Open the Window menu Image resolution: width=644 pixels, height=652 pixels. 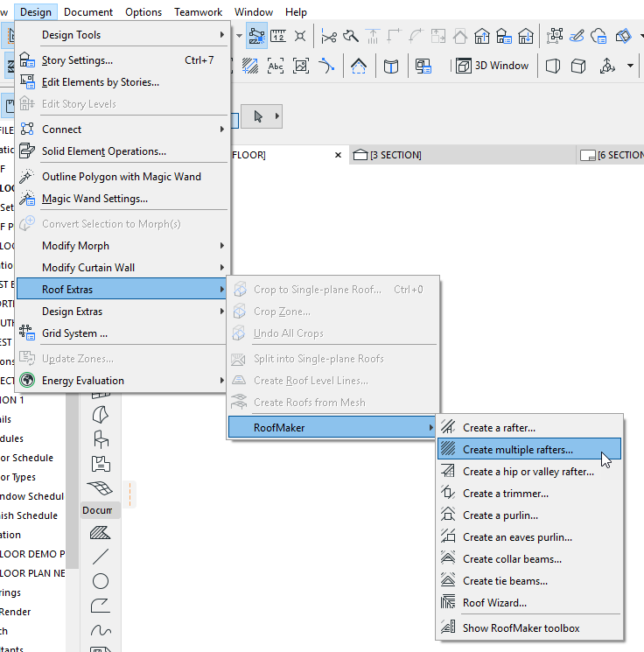coord(254,12)
